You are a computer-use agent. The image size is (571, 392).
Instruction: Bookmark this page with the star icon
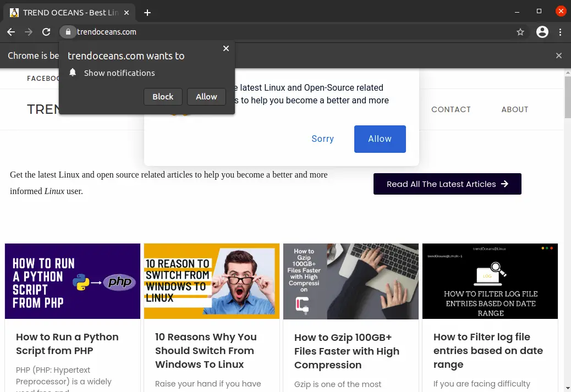tap(520, 32)
